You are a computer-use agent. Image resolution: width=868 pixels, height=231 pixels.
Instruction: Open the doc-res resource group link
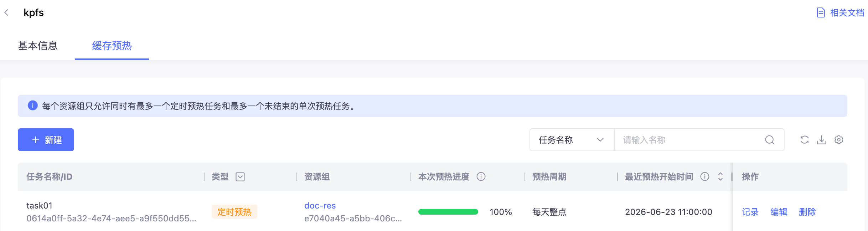(x=320, y=206)
